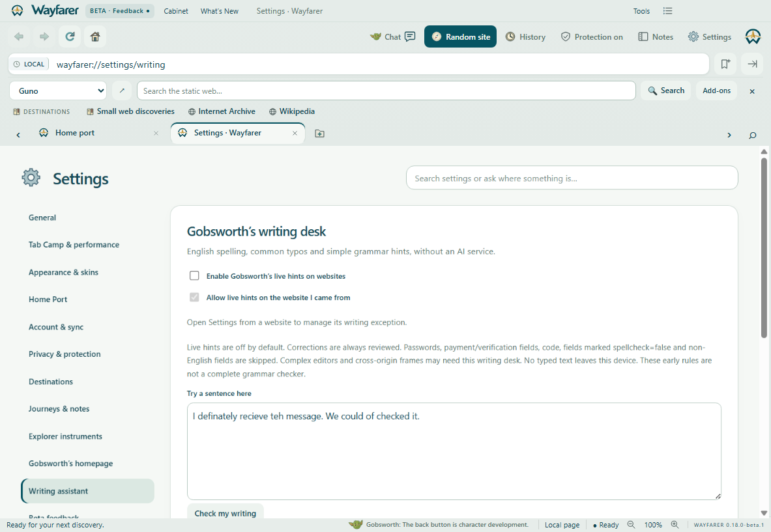Reload the current page
771x532 pixels.
(70, 36)
